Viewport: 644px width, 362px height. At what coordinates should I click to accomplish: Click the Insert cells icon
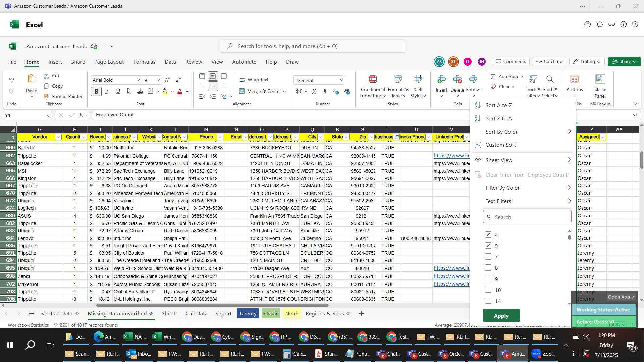441,79
